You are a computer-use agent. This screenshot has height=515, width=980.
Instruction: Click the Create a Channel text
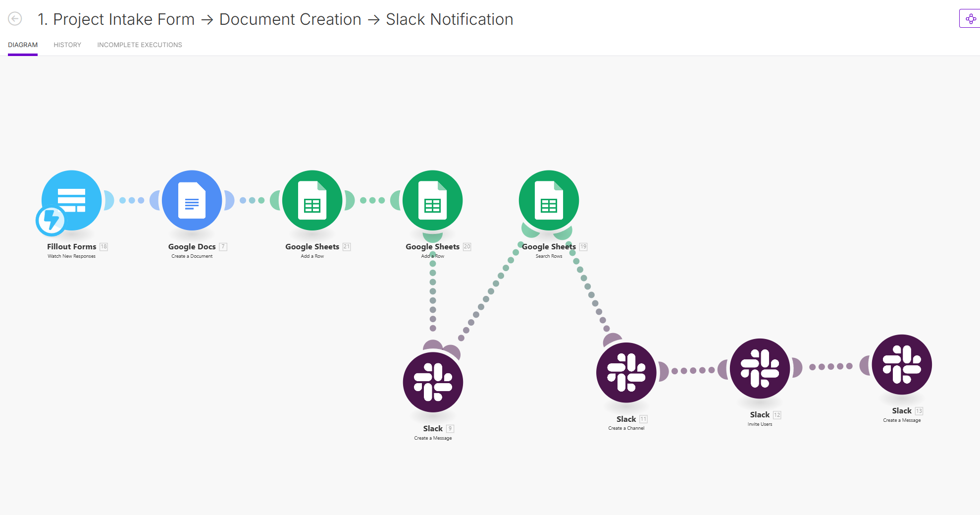click(x=626, y=428)
